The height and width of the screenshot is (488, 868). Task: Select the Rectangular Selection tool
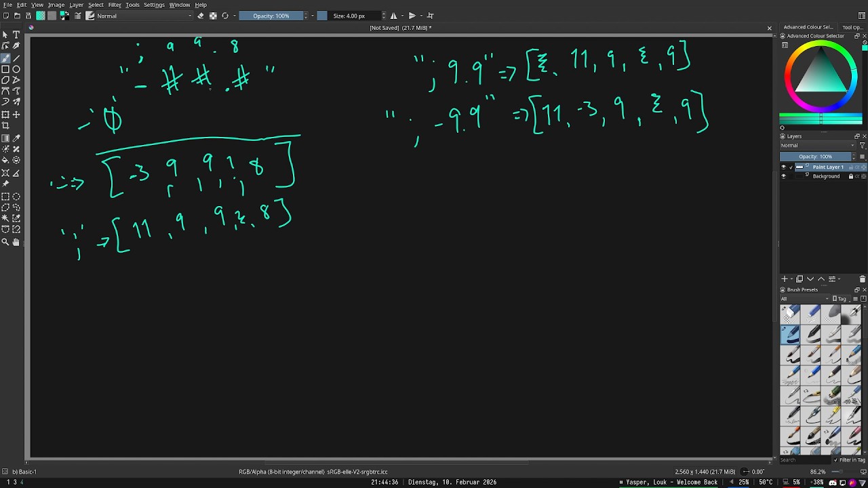[x=5, y=197]
